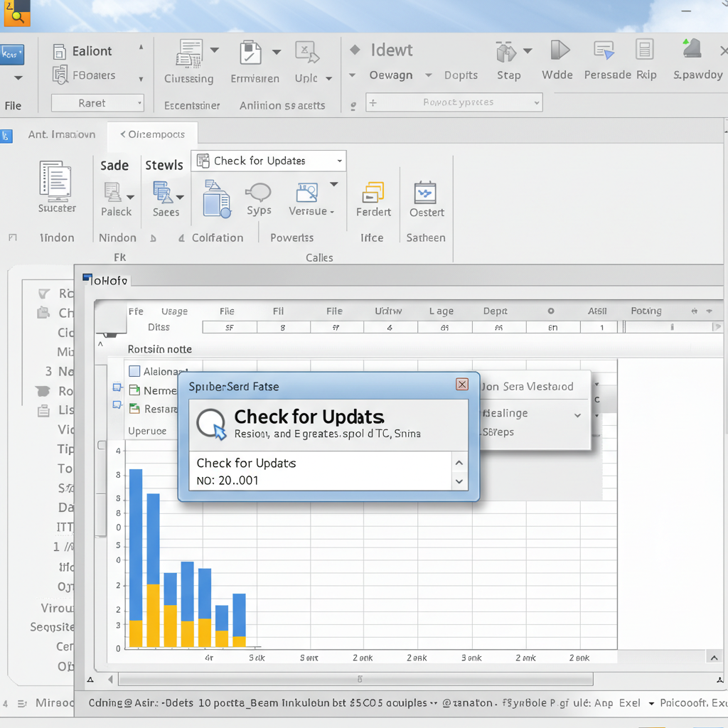Click the FBoaters icon
The width and height of the screenshot is (728, 728).
tap(60, 75)
